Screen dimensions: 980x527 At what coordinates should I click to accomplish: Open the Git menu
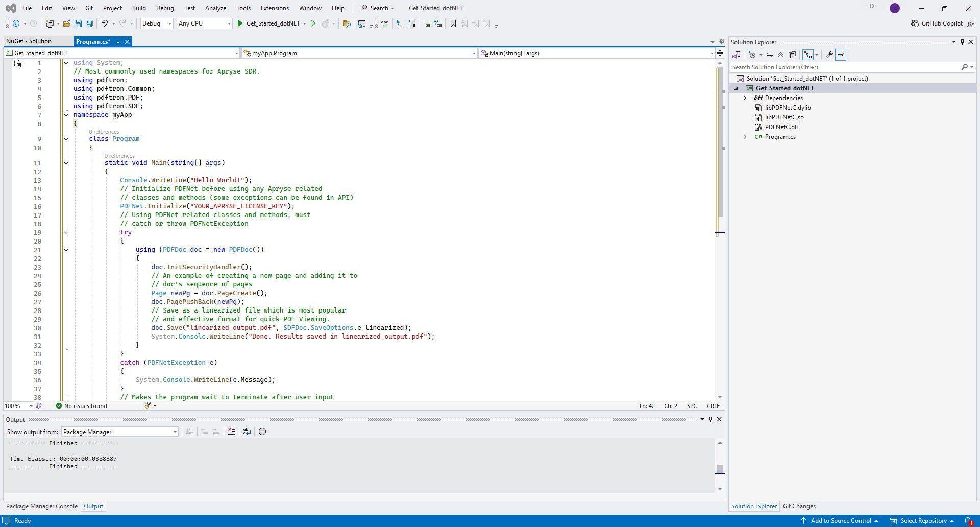coord(88,8)
